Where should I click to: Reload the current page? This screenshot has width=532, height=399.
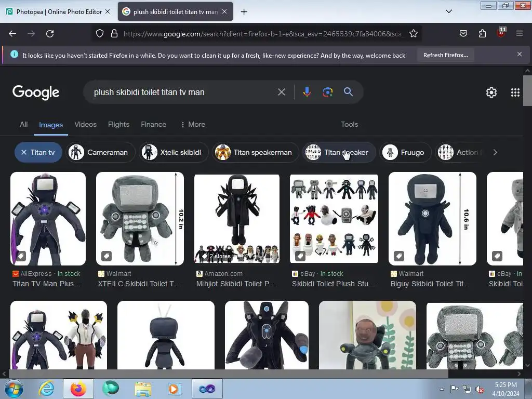coord(50,34)
